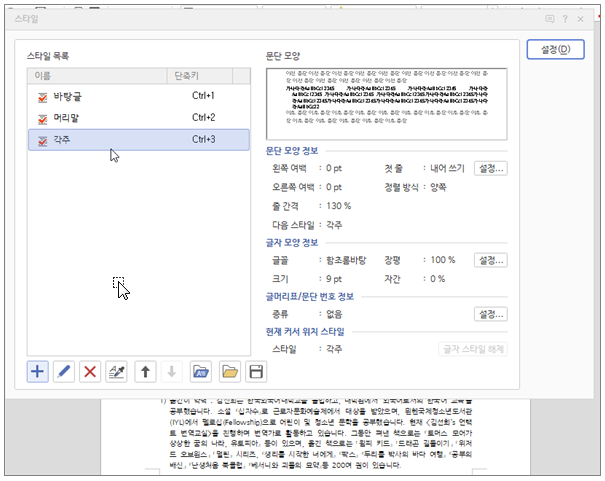The width and height of the screenshot is (605, 481).
Task: Click the Ctrl+3 shortcut cell
Action: tap(203, 139)
